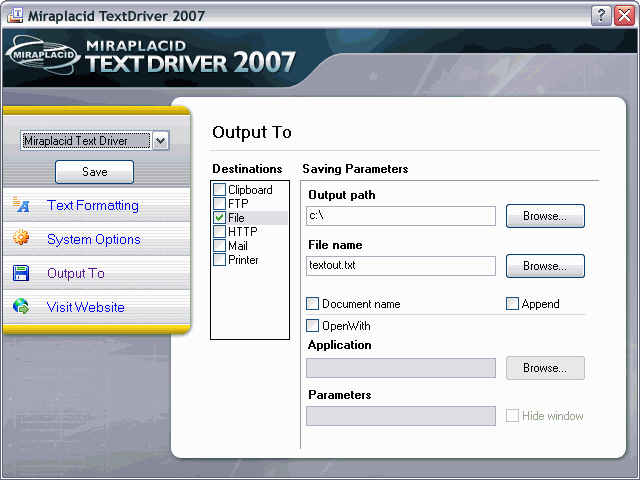Click the Application input field
Screen dimensions: 640x480
[x=401, y=368]
